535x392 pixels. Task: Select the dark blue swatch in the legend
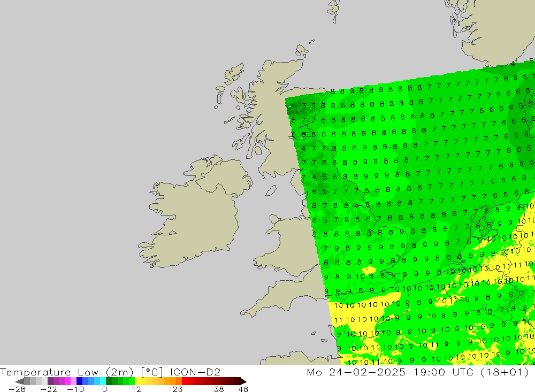point(80,381)
